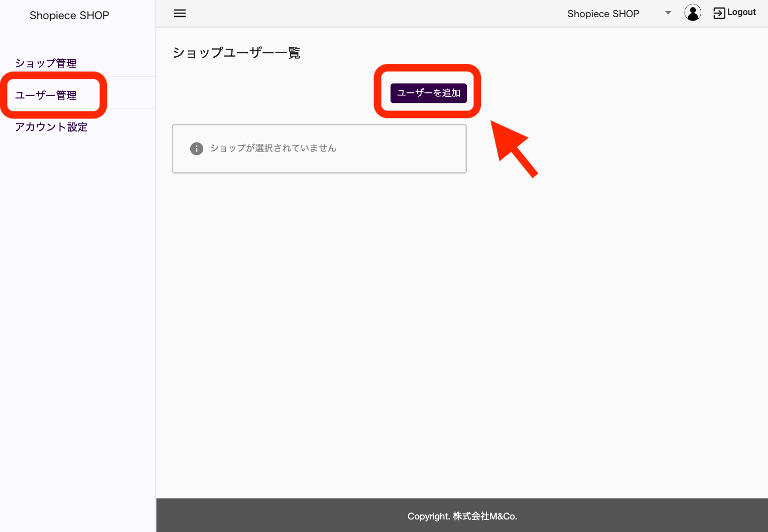Click the Copyright 株式会社M&Co. footer text
Screen dimensions: 768x532
click(x=462, y=516)
